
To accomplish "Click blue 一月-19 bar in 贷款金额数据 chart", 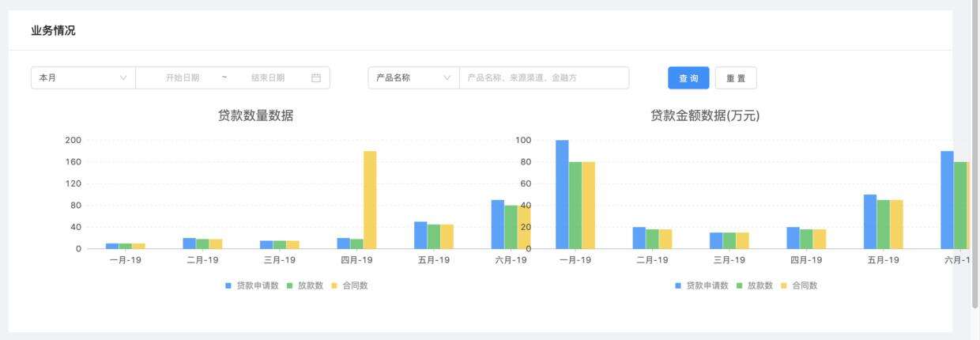I will 562,195.
